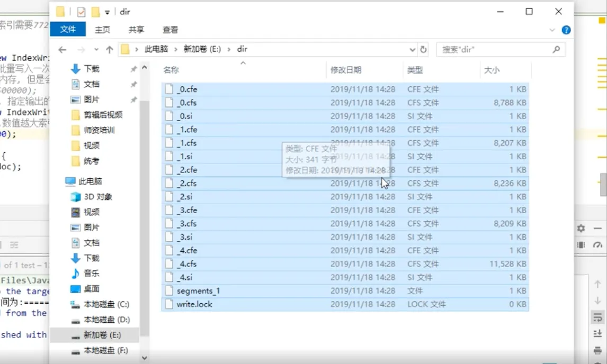Switch to the 共享 ribbon tab
Viewport: 607px width, 364px height.
point(136,30)
